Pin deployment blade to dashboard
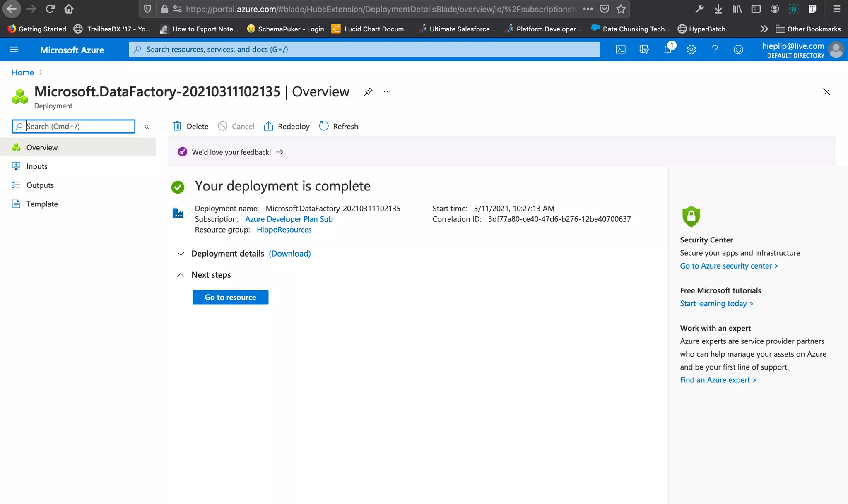Screen dimensions: 848x504 click(368, 92)
